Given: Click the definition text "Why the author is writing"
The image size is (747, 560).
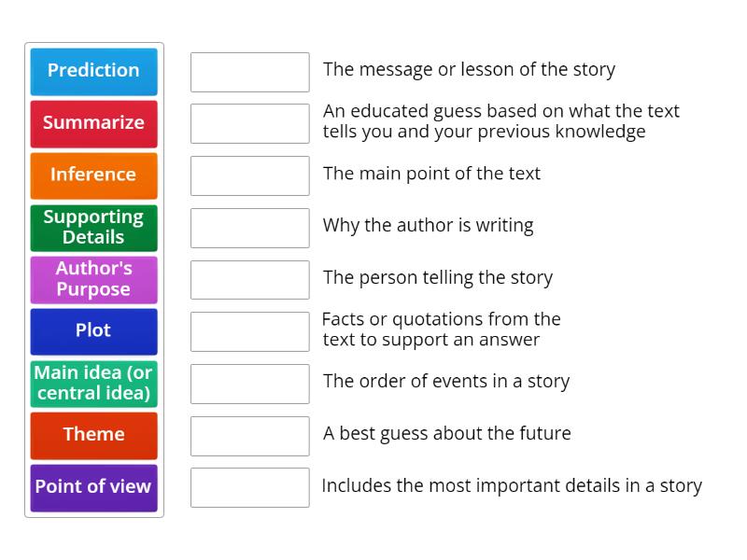Looking at the screenshot, I should pyautogui.click(x=428, y=226).
